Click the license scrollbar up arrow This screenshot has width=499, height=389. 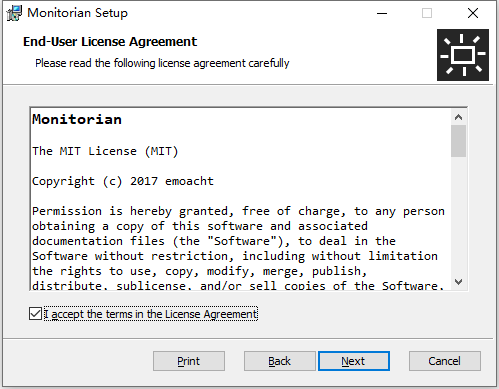[x=459, y=117]
